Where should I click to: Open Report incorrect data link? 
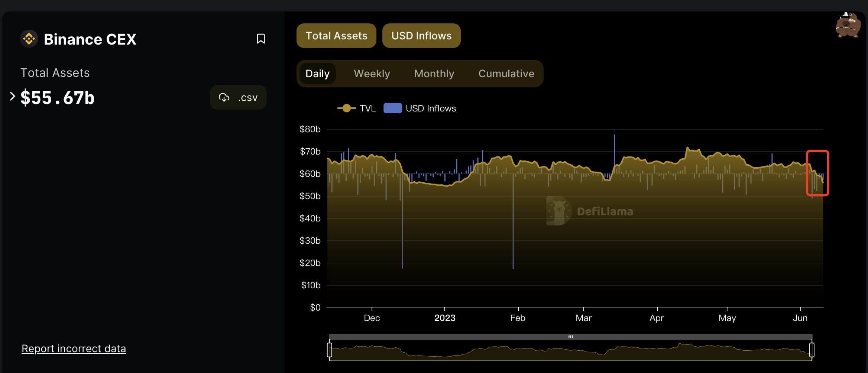74,348
